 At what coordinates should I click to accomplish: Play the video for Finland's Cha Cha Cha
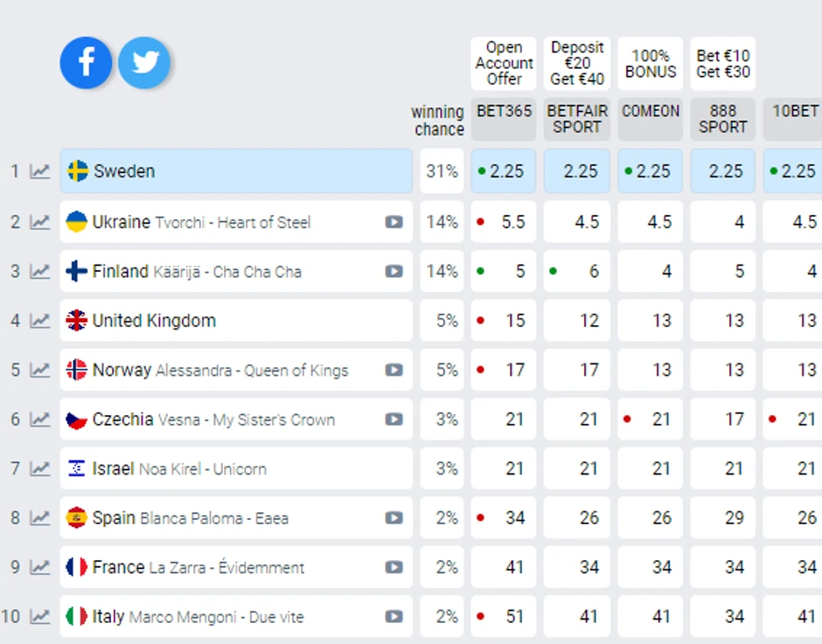click(394, 272)
